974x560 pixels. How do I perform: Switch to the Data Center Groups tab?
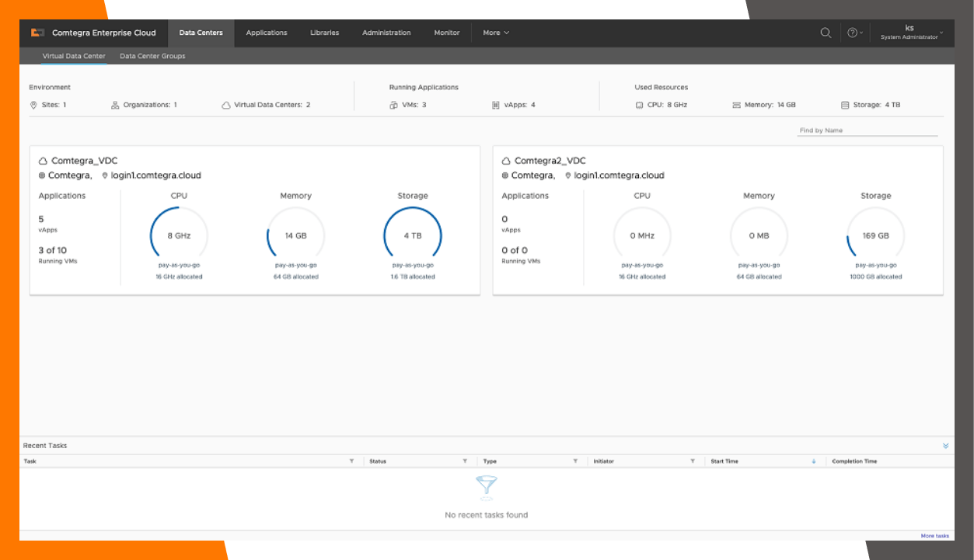pos(152,56)
